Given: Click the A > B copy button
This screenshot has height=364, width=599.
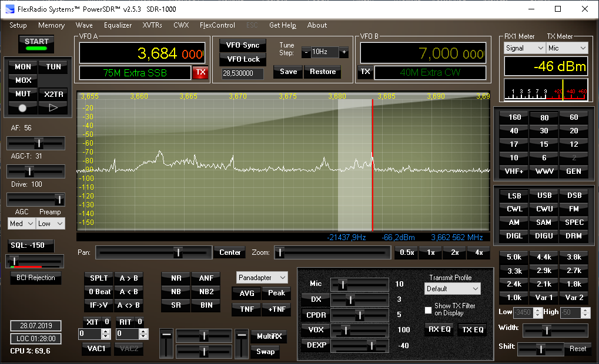Looking at the screenshot, I should (x=129, y=278).
